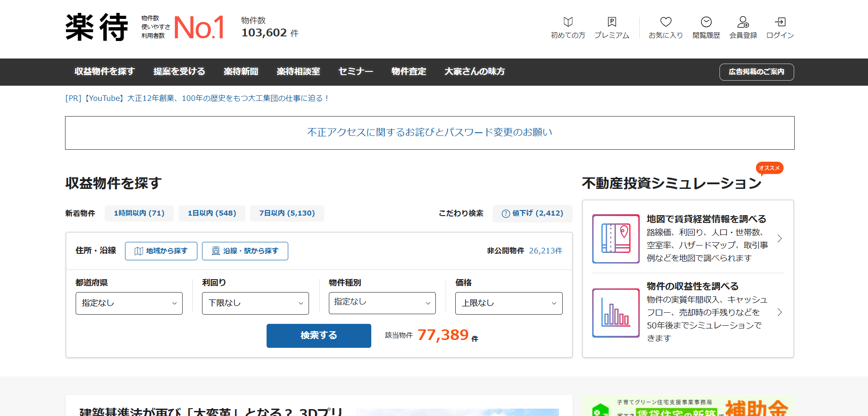Click 地域から探す button
Screen dimensions: 868x416
(x=161, y=251)
